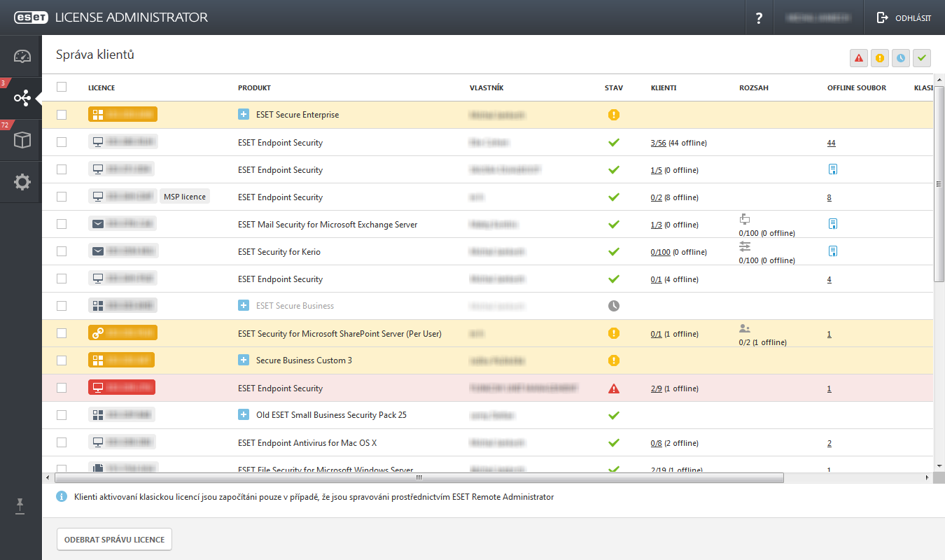Sort by the OFFLINE SOUBOR column header
This screenshot has height=560, width=945.
coord(857,87)
